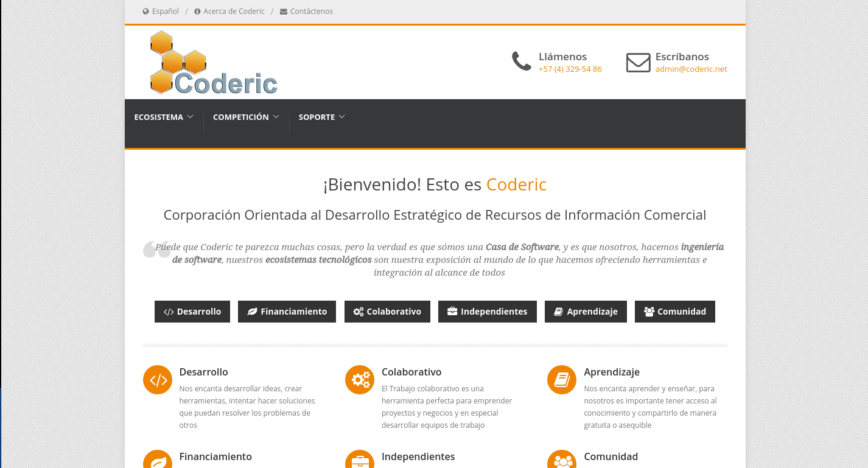Click the Coderic honeycomb logo
The image size is (868, 468).
[213, 63]
